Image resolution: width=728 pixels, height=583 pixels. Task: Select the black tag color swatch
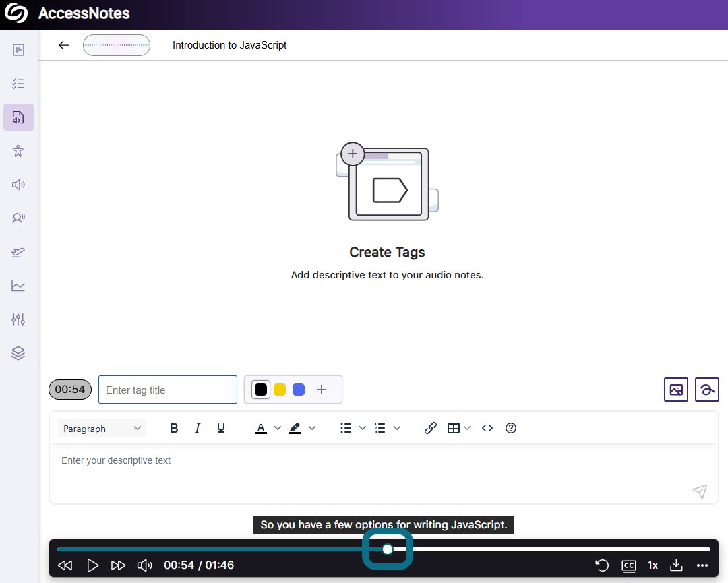click(261, 390)
